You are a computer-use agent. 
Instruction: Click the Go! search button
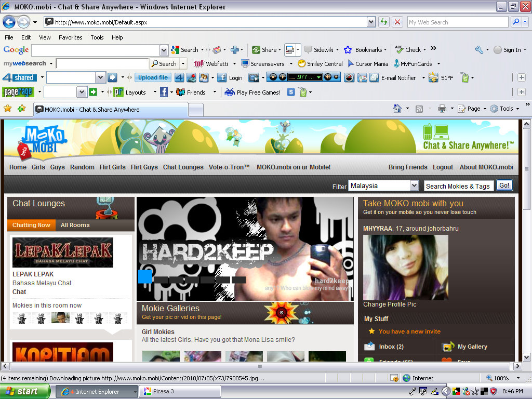[504, 185]
